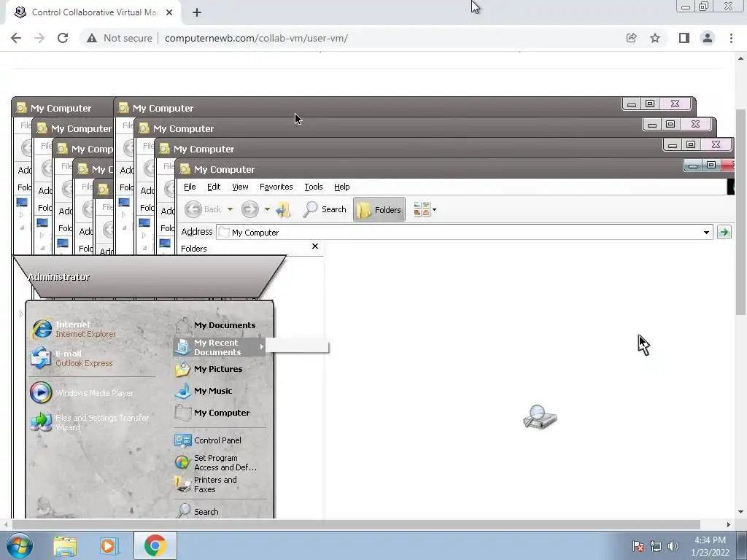Expand the Address bar dropdown

point(706,233)
